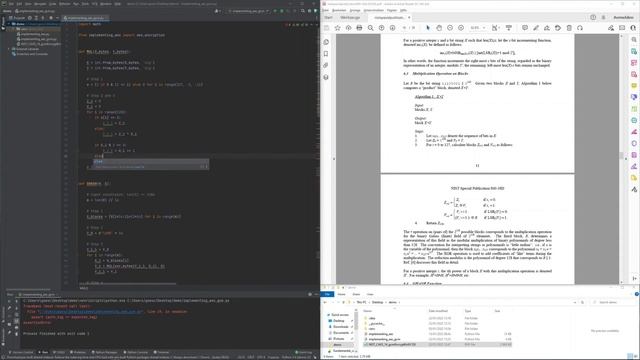Go to next page with the down arrow icon
Image resolution: width=640 pixels, height=360 pixels.
point(392,28)
